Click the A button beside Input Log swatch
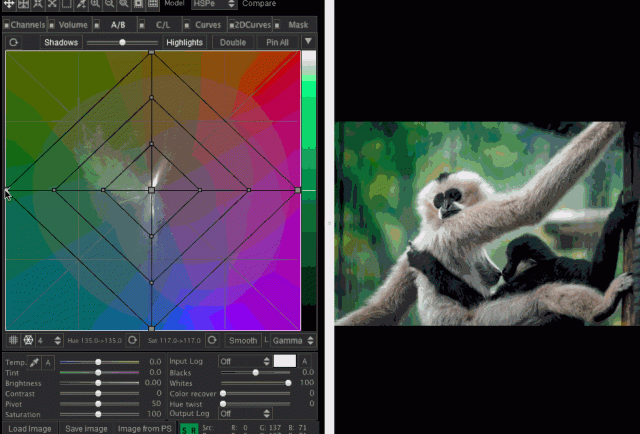This screenshot has height=434, width=640. coord(304,361)
